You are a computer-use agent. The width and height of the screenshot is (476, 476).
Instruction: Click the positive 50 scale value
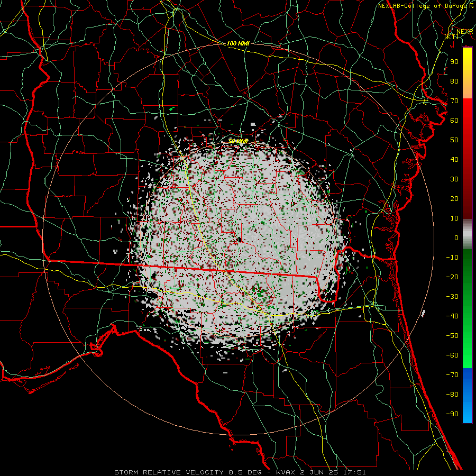[454, 140]
